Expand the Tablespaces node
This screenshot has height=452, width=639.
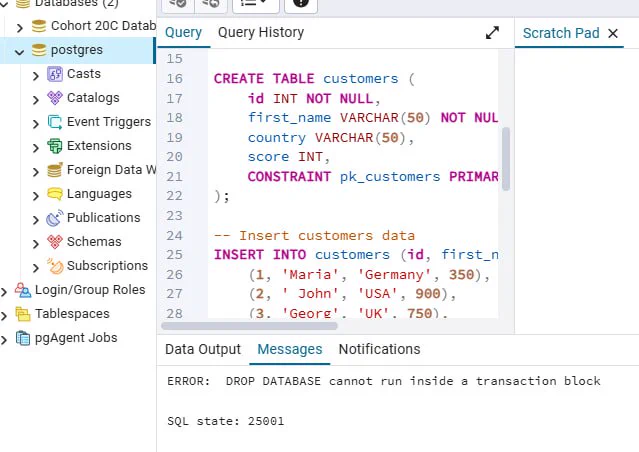[x=4, y=315]
